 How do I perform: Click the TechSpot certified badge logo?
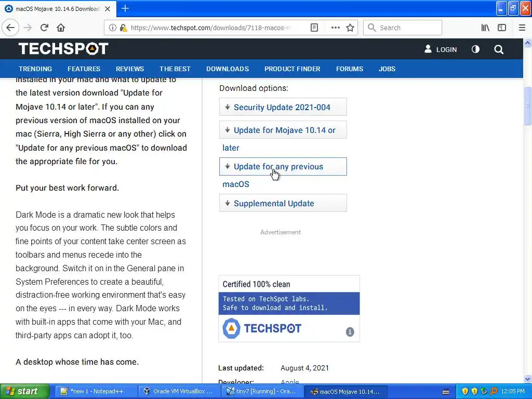pos(262,328)
